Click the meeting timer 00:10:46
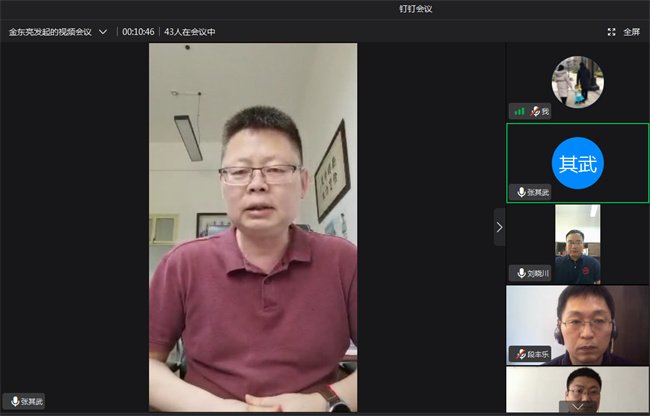Image resolution: width=650 pixels, height=416 pixels. click(x=138, y=32)
